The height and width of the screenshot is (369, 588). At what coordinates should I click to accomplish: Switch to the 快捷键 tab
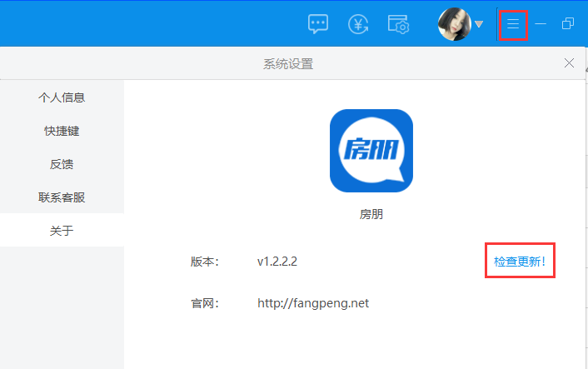62,131
